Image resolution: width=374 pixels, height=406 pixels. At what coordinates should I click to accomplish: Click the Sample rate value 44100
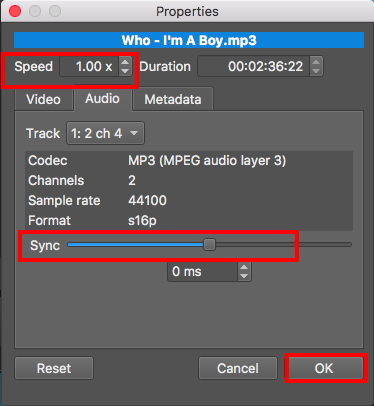tap(147, 201)
